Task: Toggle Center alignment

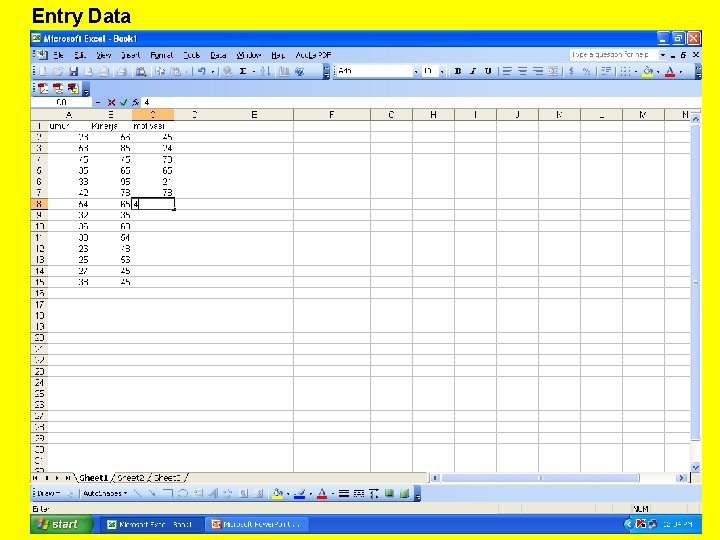Action: (x=522, y=72)
